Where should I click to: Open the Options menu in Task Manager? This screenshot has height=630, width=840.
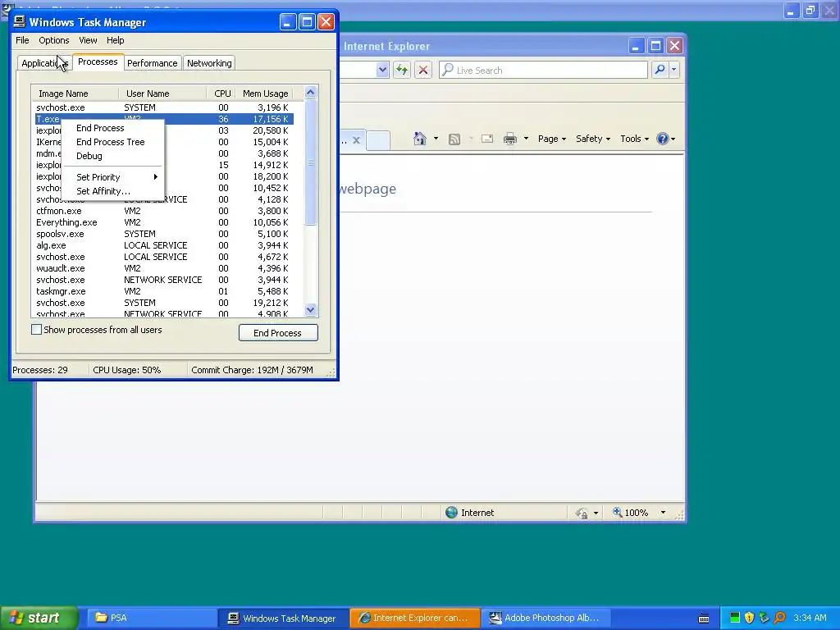click(x=53, y=40)
